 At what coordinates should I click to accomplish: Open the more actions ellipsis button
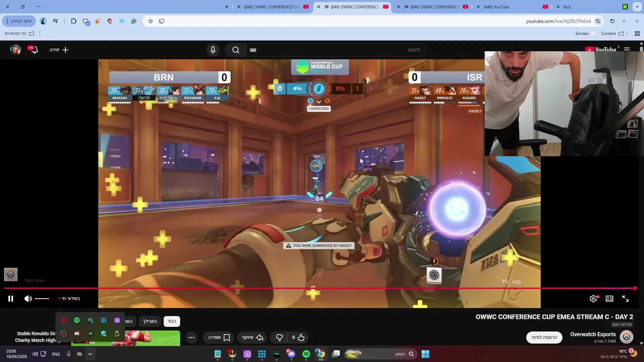(x=191, y=337)
